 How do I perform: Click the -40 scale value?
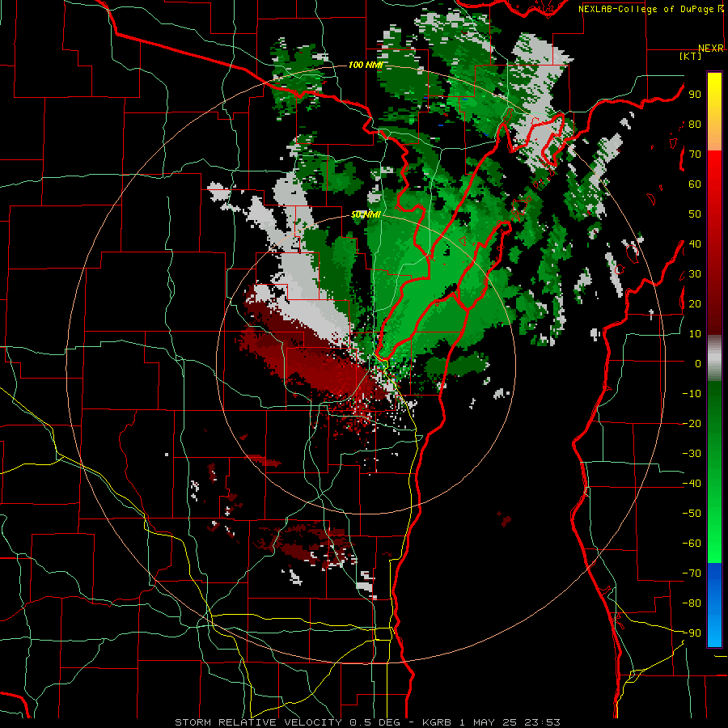tap(692, 484)
